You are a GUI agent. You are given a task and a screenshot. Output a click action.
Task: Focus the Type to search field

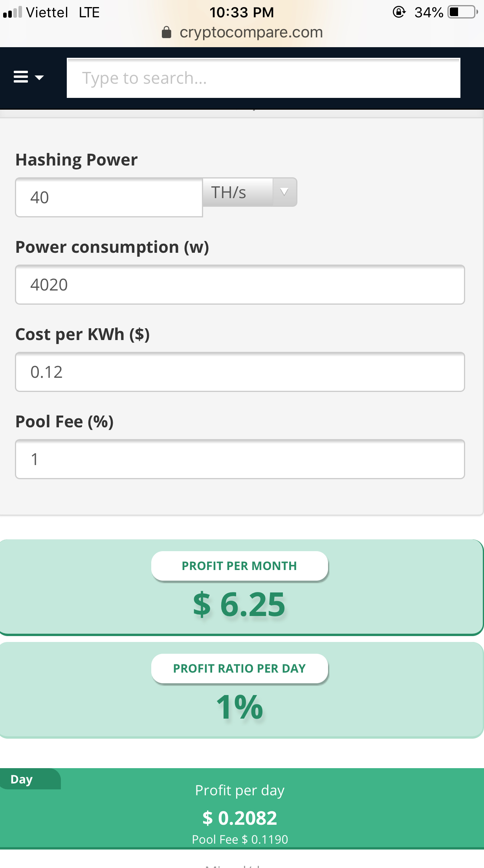point(263,78)
